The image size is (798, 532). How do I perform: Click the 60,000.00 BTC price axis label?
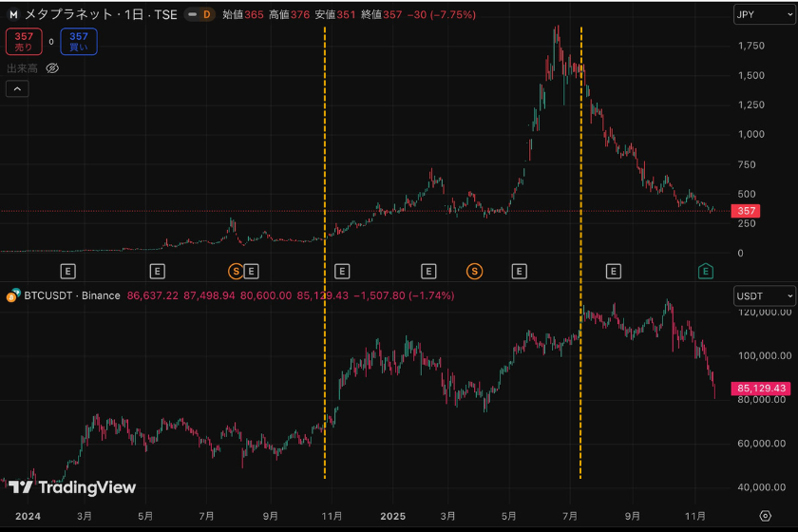coord(762,444)
